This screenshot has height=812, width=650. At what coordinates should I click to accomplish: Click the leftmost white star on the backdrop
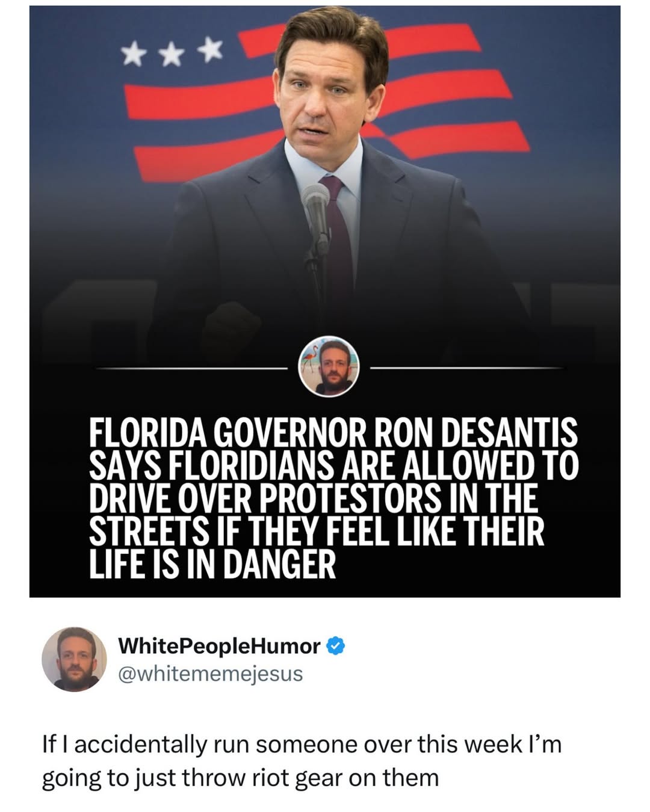tap(132, 55)
